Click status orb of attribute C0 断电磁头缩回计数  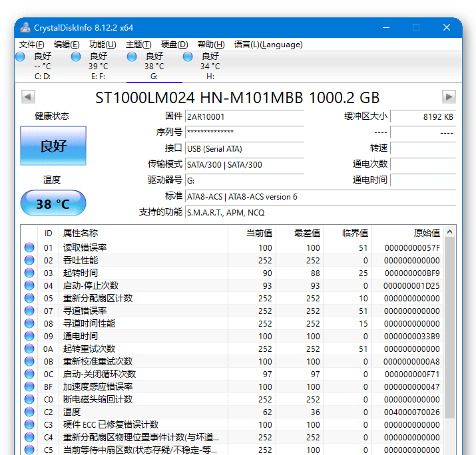tap(29, 400)
